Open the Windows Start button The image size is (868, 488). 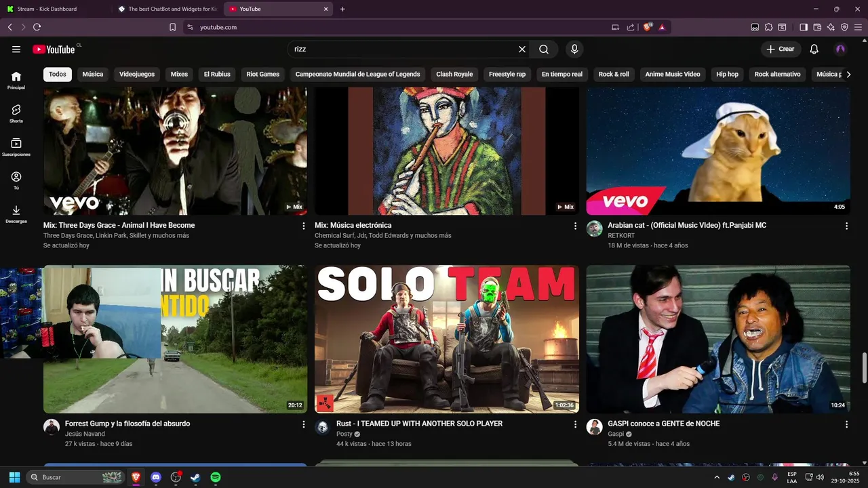pyautogui.click(x=14, y=477)
